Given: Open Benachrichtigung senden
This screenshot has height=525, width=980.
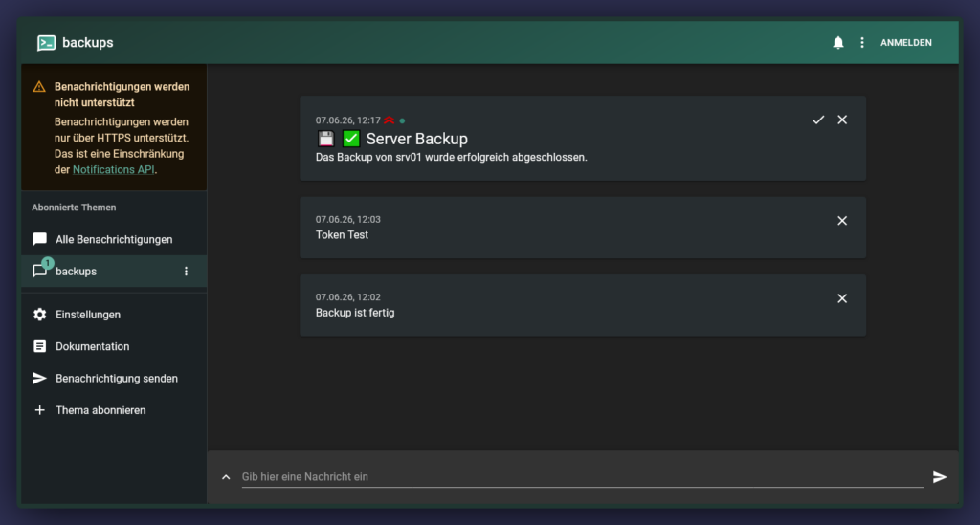Looking at the screenshot, I should tap(114, 379).
